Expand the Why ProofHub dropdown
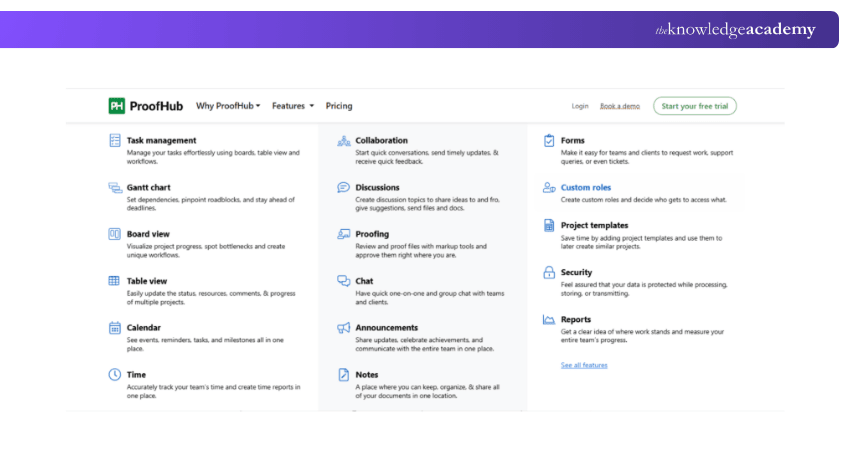Viewport: 850px width, 450px height. pyautogui.click(x=228, y=106)
